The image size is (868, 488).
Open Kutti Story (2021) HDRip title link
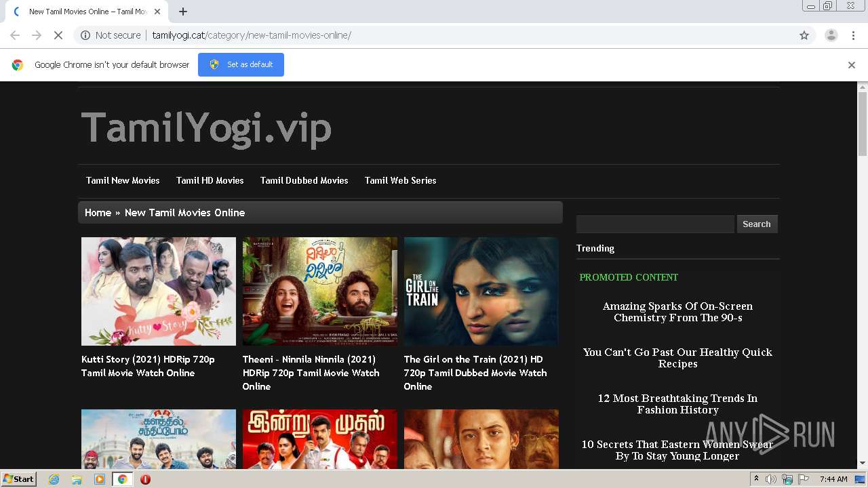tap(148, 366)
